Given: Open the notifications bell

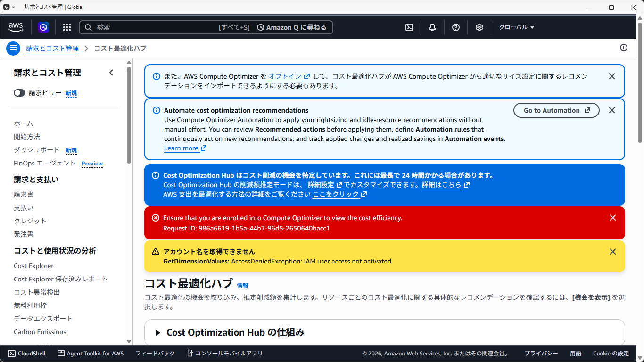Looking at the screenshot, I should [x=432, y=27].
